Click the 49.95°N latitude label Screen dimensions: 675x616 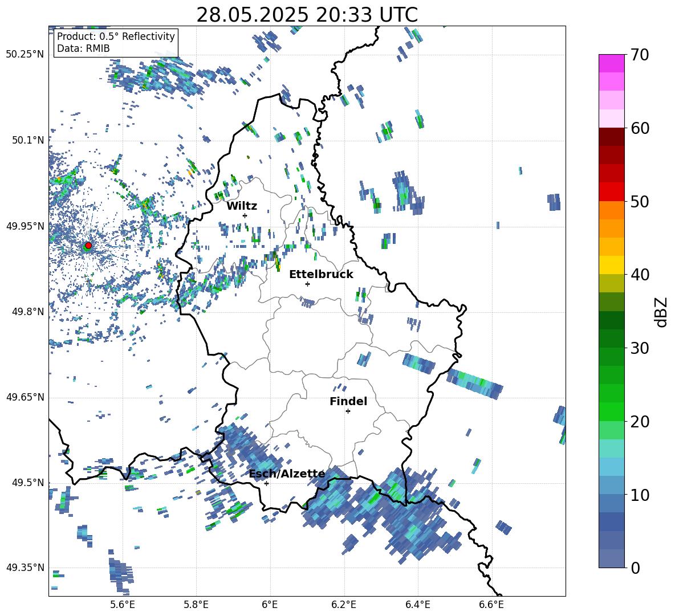(25, 226)
